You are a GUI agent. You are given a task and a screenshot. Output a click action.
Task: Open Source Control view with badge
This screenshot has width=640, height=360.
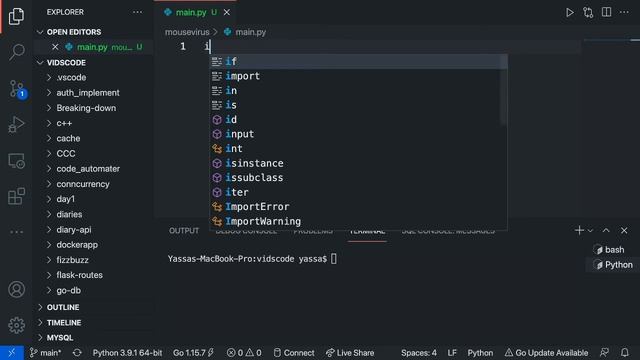point(17,89)
